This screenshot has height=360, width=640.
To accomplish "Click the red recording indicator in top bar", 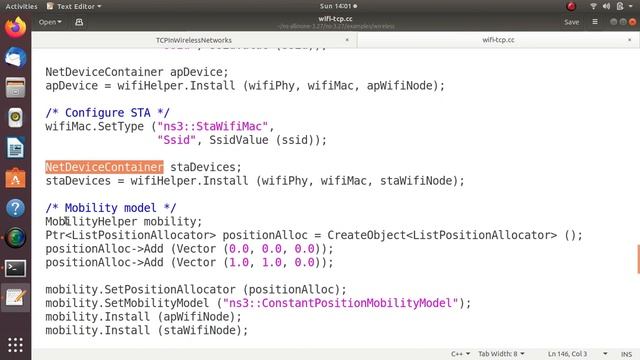I will [x=571, y=6].
